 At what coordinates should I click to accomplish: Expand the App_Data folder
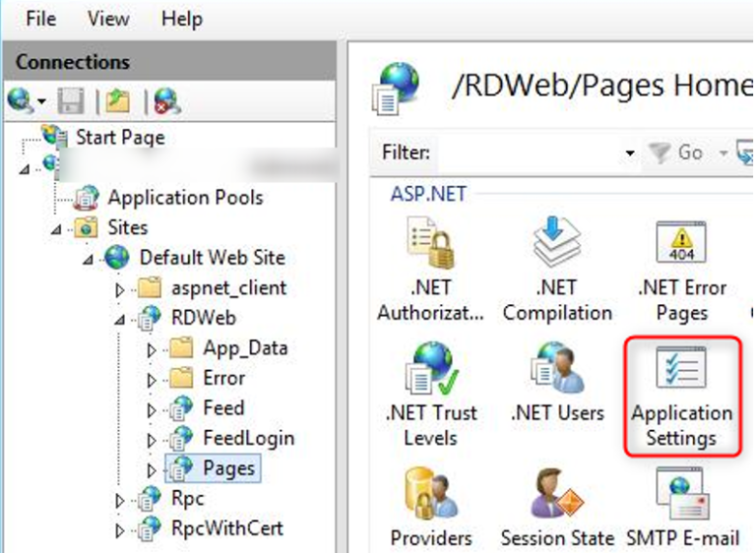(x=152, y=350)
